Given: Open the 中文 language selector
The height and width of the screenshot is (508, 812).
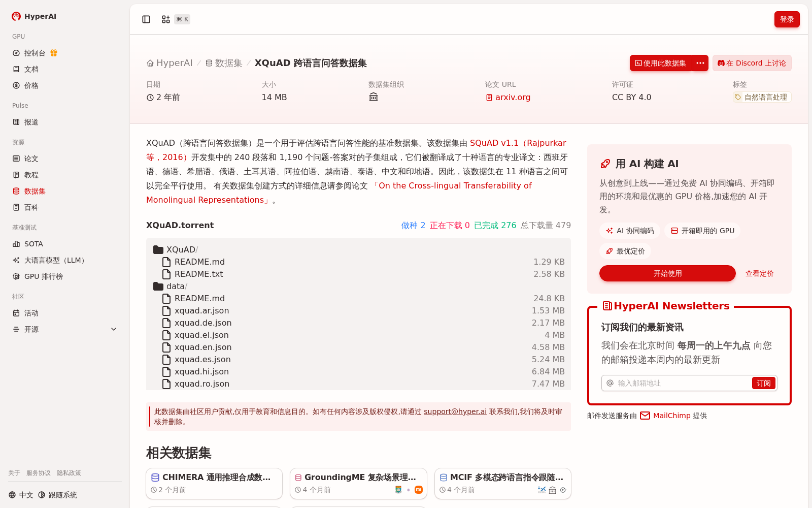Looking at the screenshot, I should point(21,495).
